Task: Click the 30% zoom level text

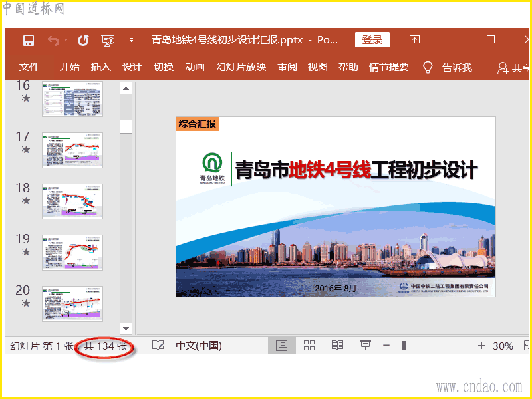Action: point(503,346)
